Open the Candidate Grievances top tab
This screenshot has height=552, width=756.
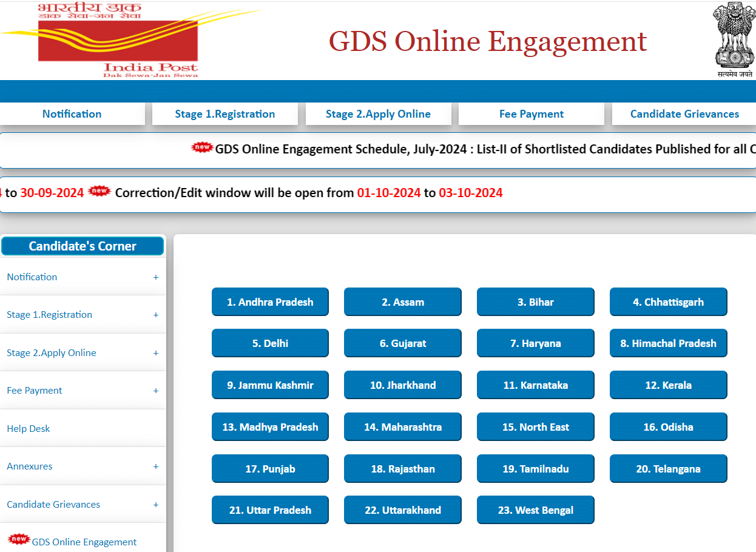684,114
